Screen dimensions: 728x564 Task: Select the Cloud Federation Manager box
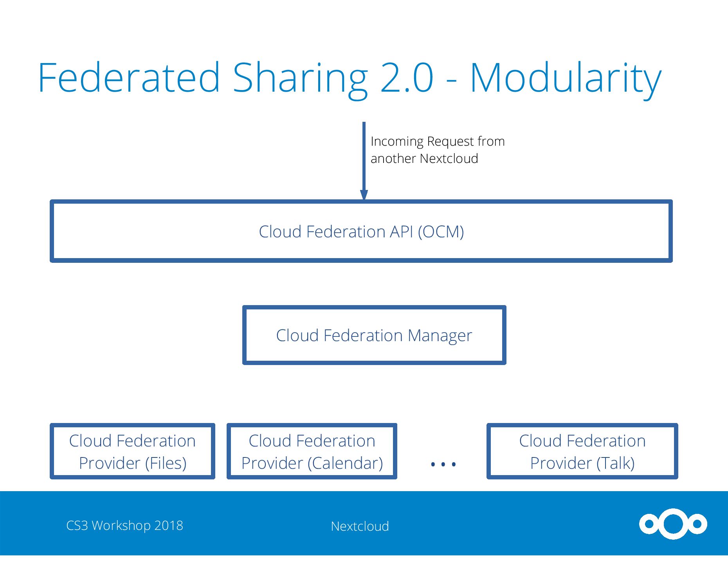pos(374,335)
